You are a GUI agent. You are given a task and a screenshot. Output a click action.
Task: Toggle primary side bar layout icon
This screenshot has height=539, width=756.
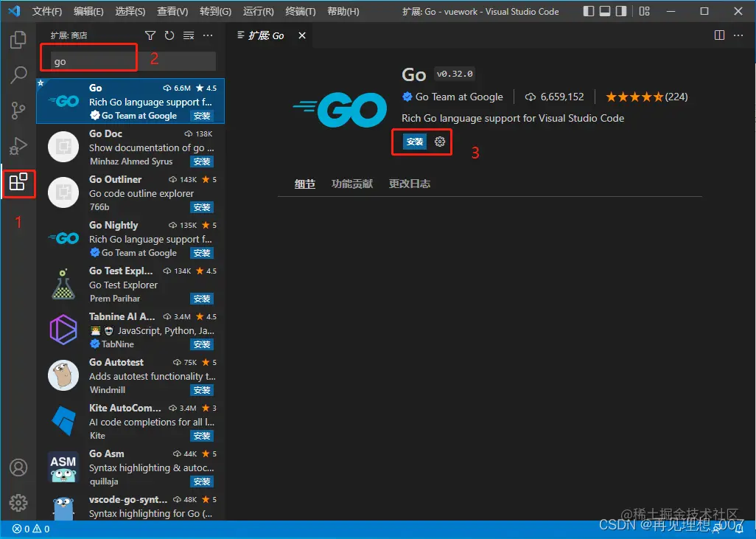(x=589, y=11)
